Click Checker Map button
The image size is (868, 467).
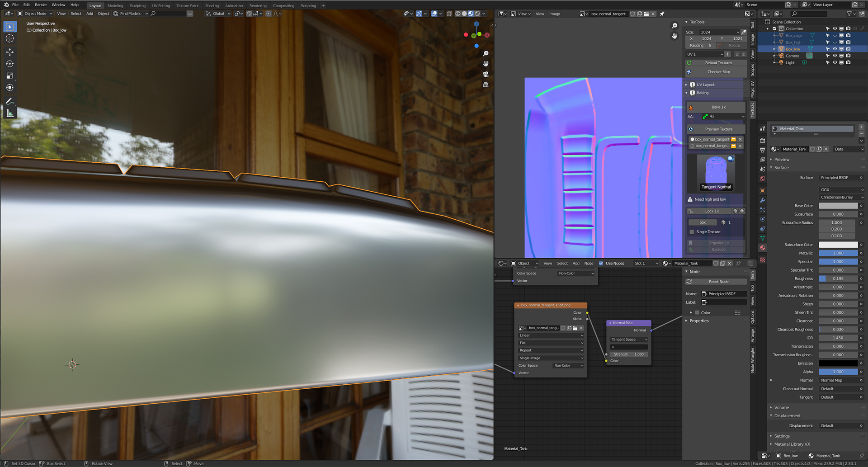715,72
